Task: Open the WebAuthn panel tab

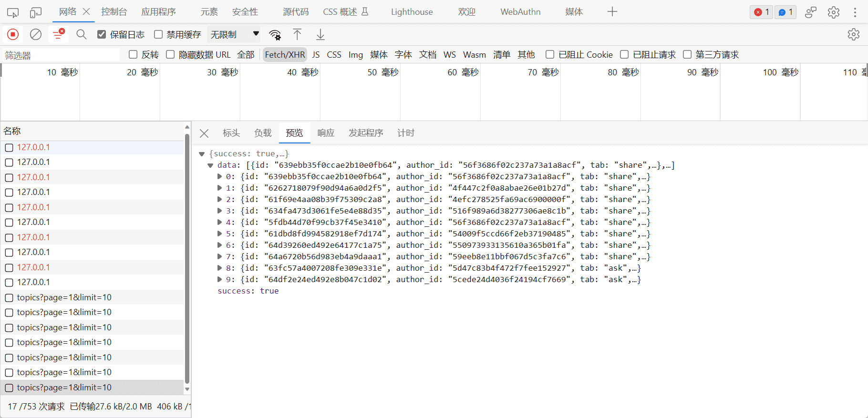Action: point(520,12)
